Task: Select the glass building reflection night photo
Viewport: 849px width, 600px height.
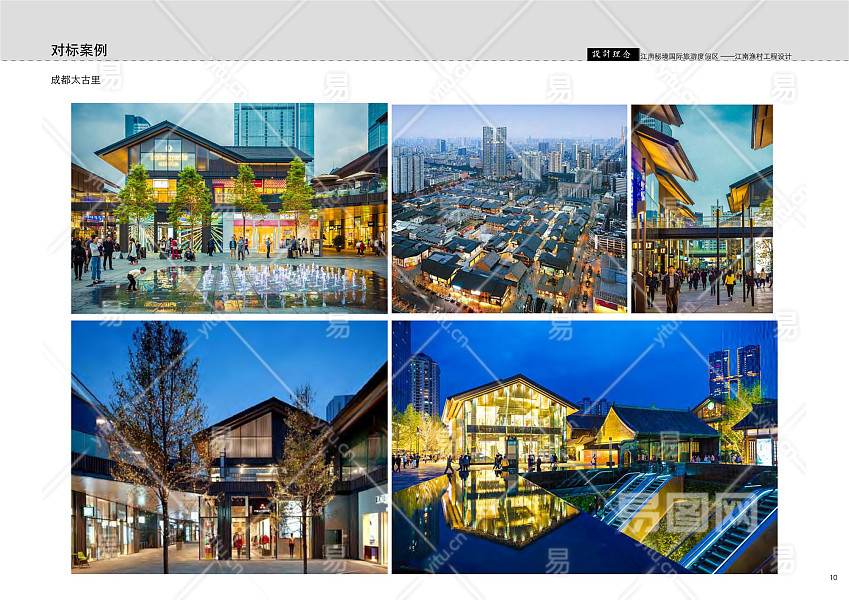Action: tap(585, 447)
